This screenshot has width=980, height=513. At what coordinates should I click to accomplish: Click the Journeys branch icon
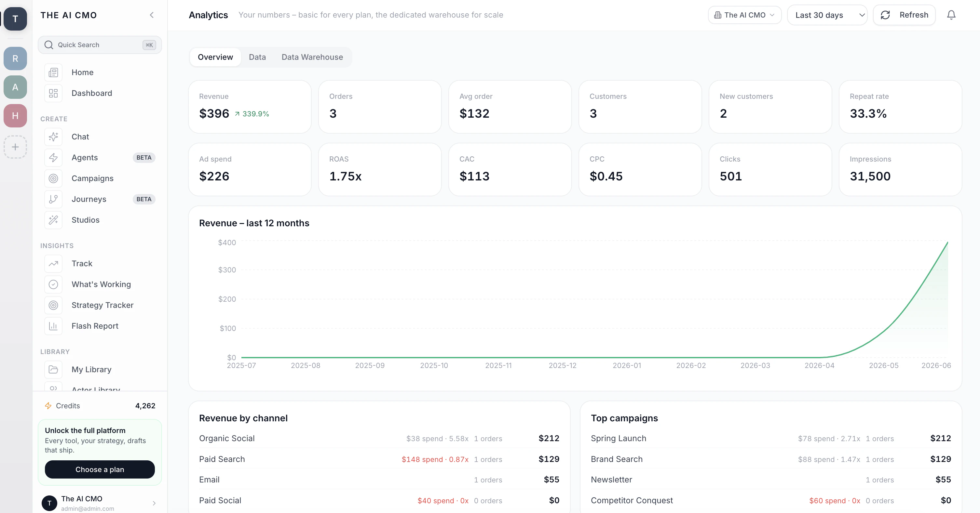[53, 199]
